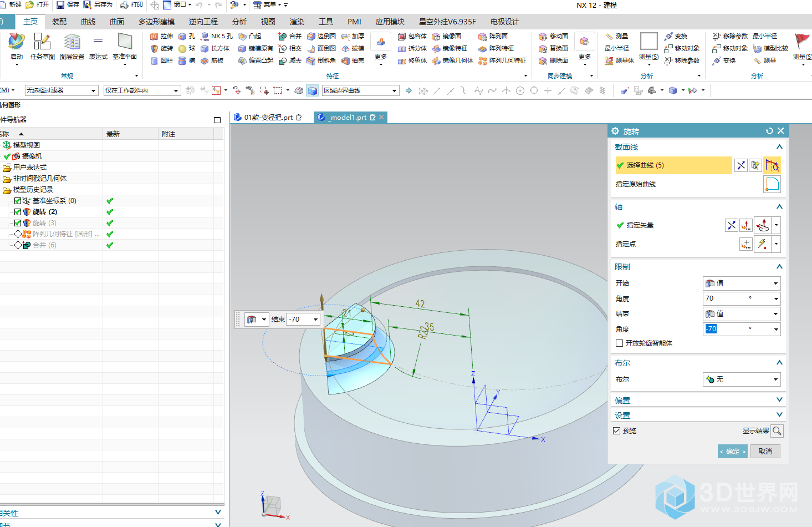Click 打开 (Open) in the quick toolbar
The width and height of the screenshot is (812, 527).
coord(37,4)
